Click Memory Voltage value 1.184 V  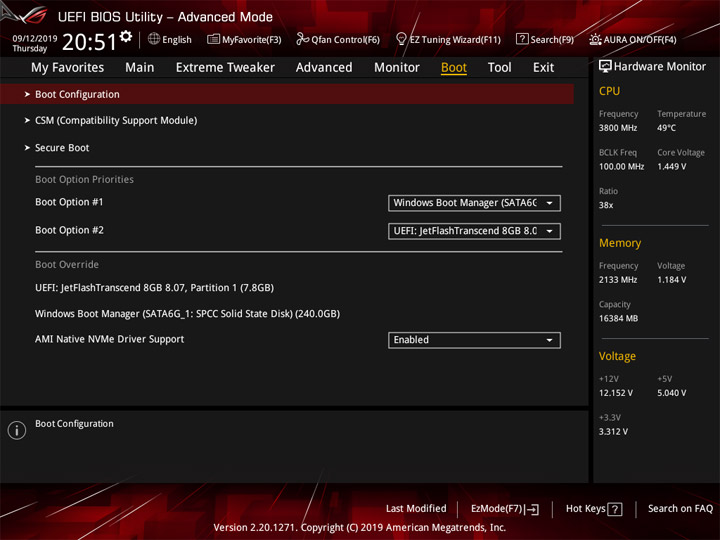(x=671, y=280)
